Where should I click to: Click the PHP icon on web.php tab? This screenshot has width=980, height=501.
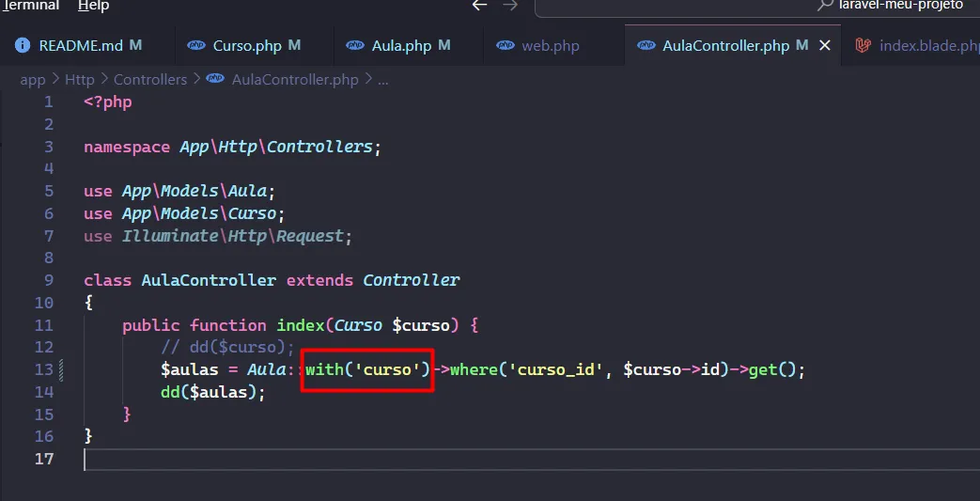[506, 45]
